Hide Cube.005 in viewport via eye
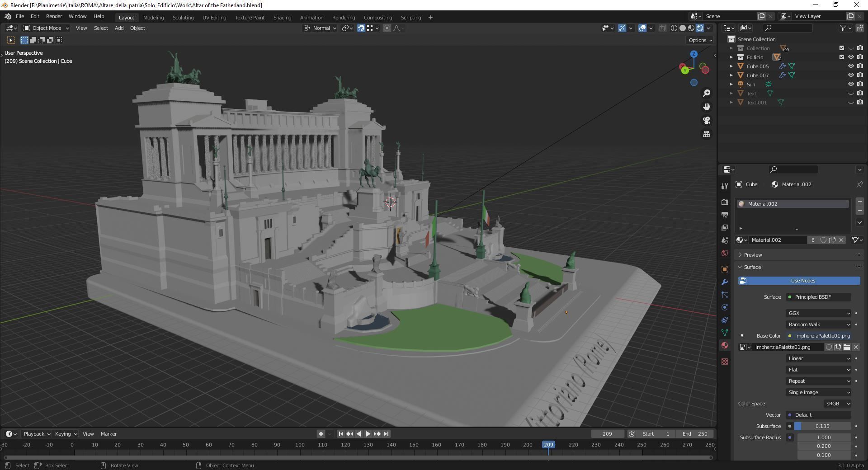Viewport: 868px width, 470px height. coord(851,66)
